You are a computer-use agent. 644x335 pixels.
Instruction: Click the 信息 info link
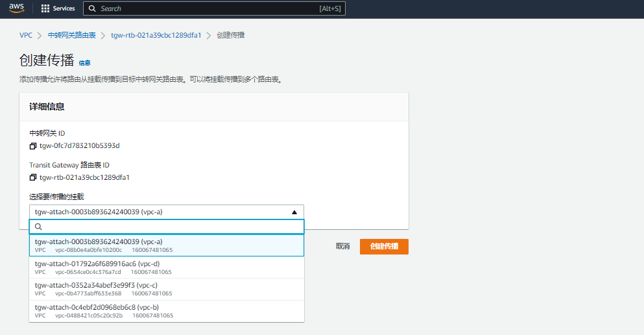(x=84, y=63)
